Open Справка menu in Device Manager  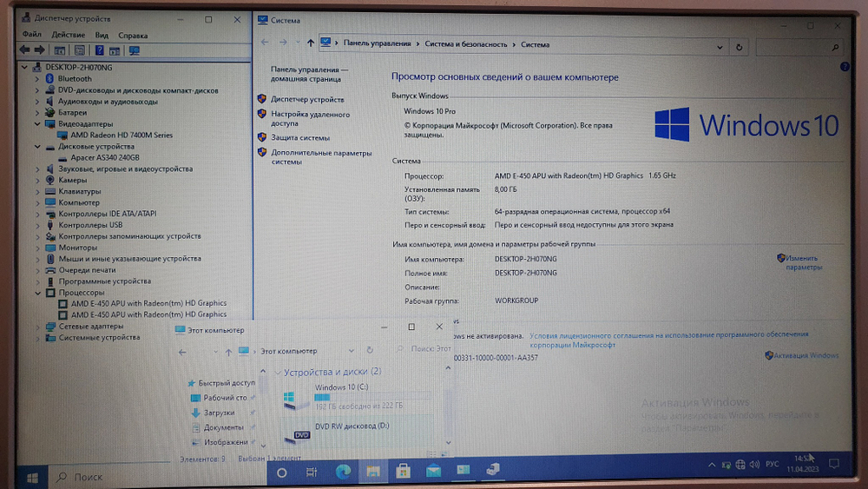click(x=133, y=36)
